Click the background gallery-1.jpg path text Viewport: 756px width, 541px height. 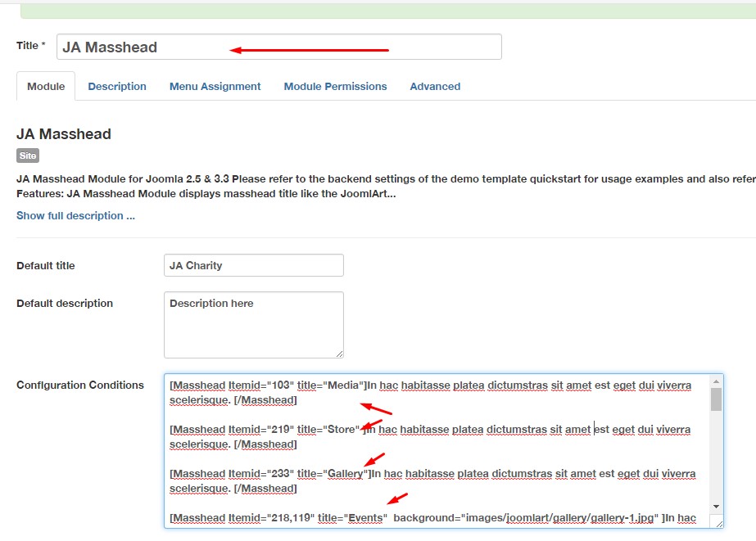(559, 518)
